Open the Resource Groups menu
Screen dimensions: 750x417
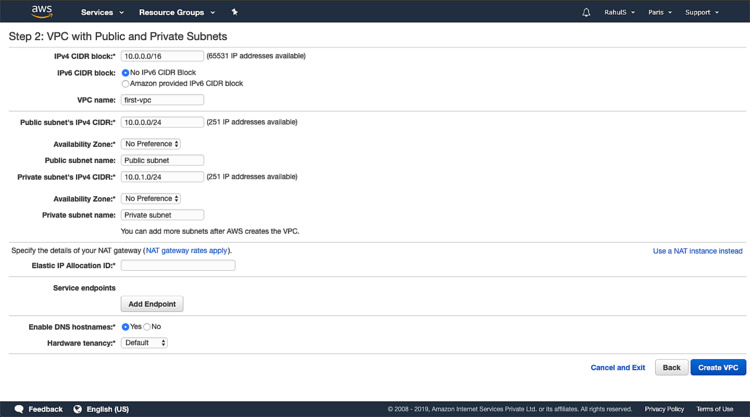click(177, 12)
